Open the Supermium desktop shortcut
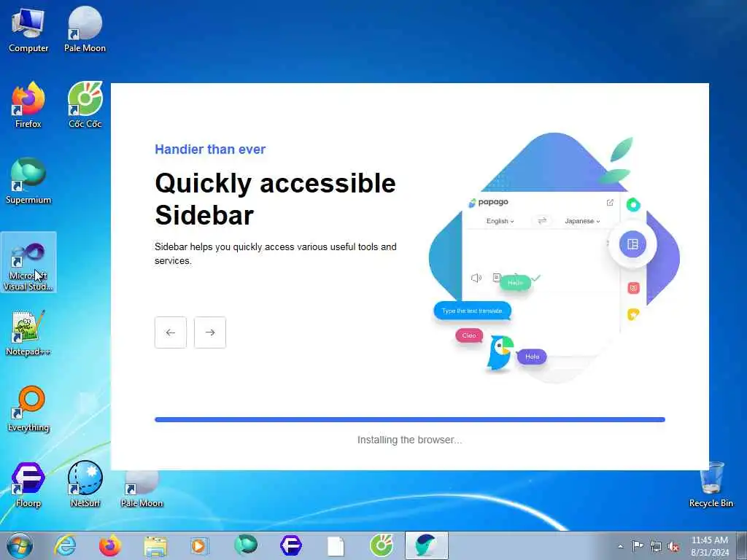The height and width of the screenshot is (560, 747). click(28, 181)
